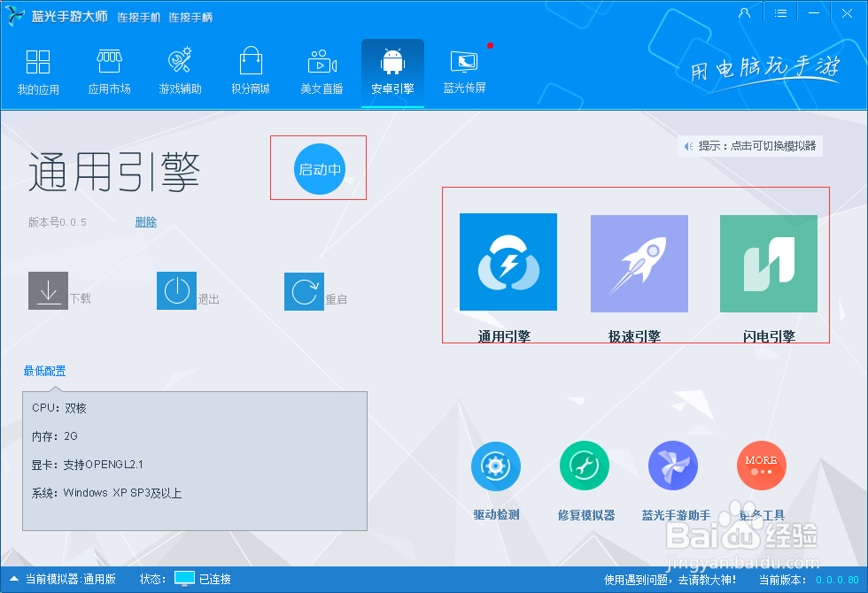The image size is (868, 593).
Task: Close the 蓝光手游大师 window
Action: click(x=847, y=13)
